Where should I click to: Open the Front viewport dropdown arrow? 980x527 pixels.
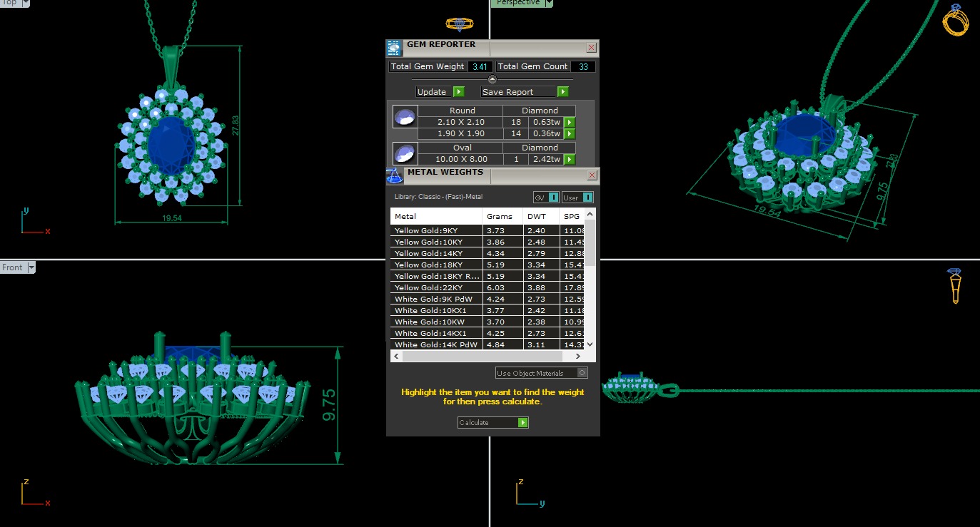(31, 267)
